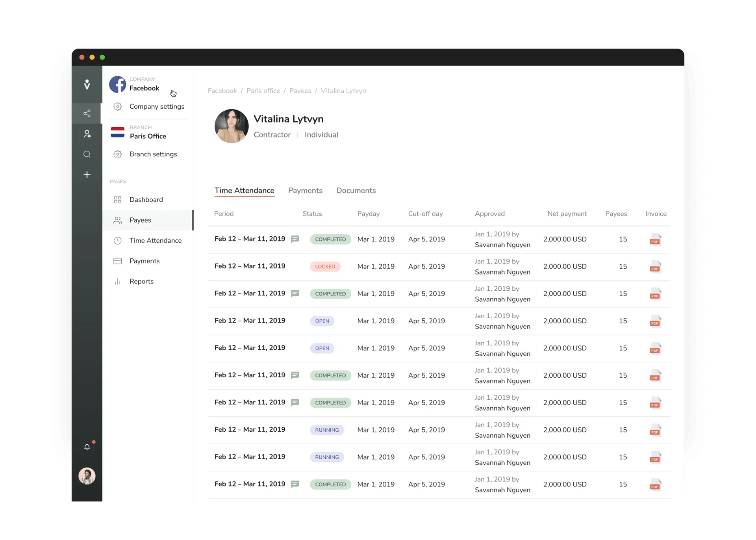
Task: Click the share/network icon in dark sidebar
Action: point(87,113)
